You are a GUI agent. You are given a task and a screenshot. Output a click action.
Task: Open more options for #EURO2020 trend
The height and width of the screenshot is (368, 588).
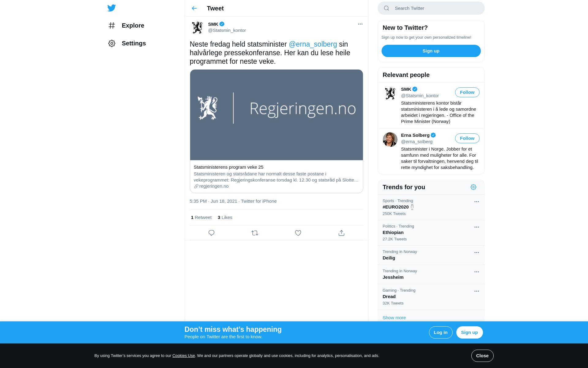tap(477, 202)
